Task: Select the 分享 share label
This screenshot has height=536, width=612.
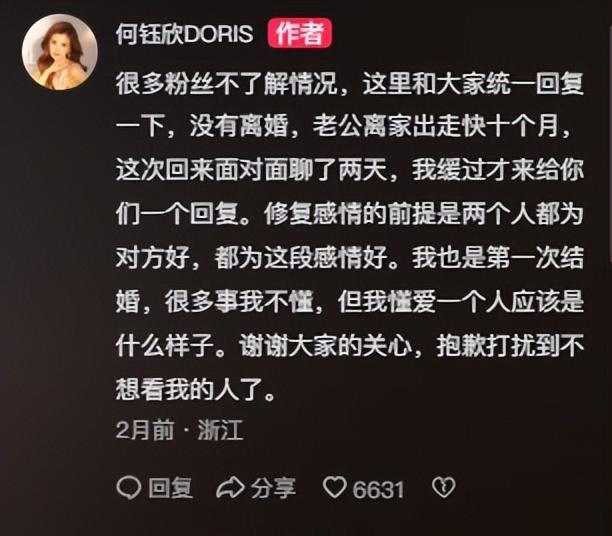Action: pos(273,488)
